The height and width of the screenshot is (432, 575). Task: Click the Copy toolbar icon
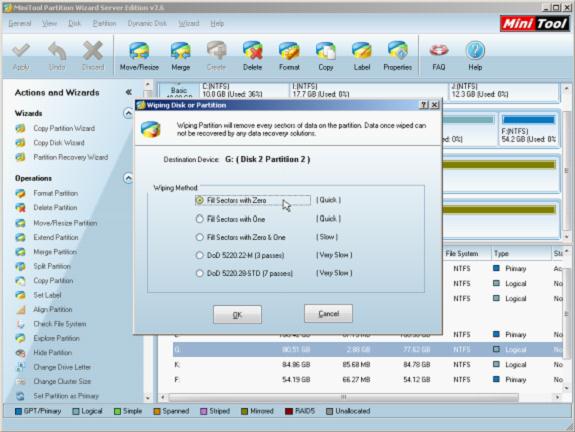tap(326, 56)
